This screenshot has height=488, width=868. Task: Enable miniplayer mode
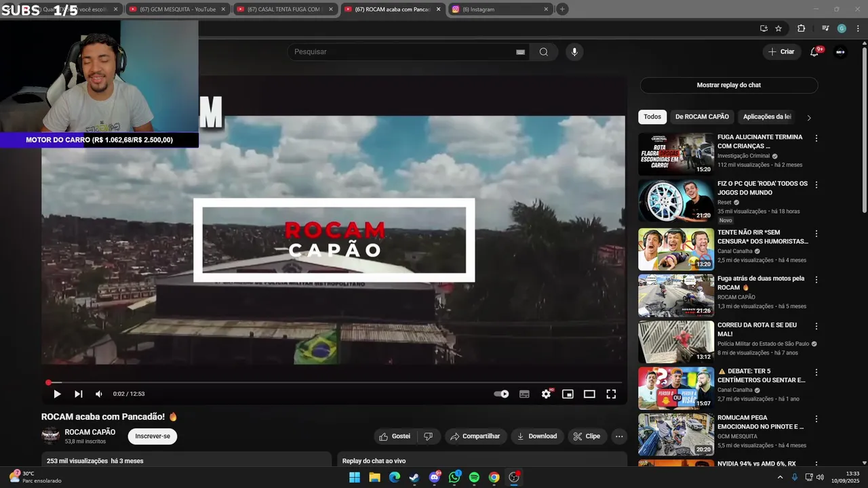coord(568,394)
